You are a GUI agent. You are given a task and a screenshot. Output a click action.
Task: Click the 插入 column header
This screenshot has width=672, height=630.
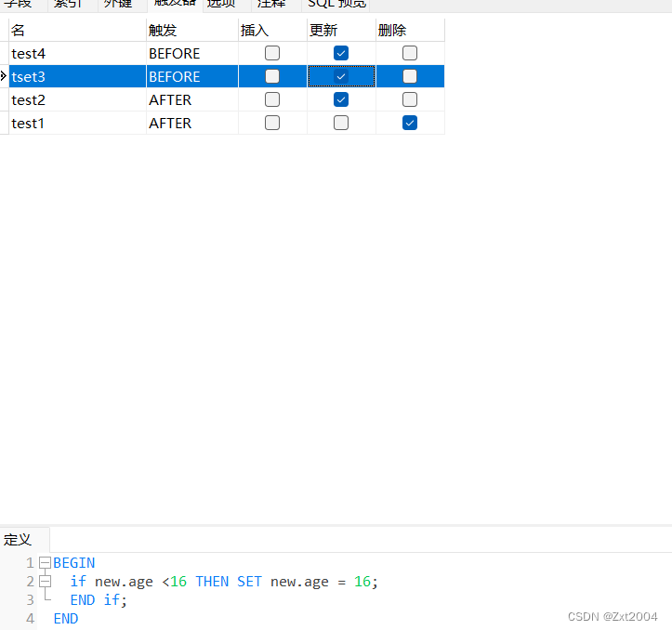pyautogui.click(x=272, y=30)
